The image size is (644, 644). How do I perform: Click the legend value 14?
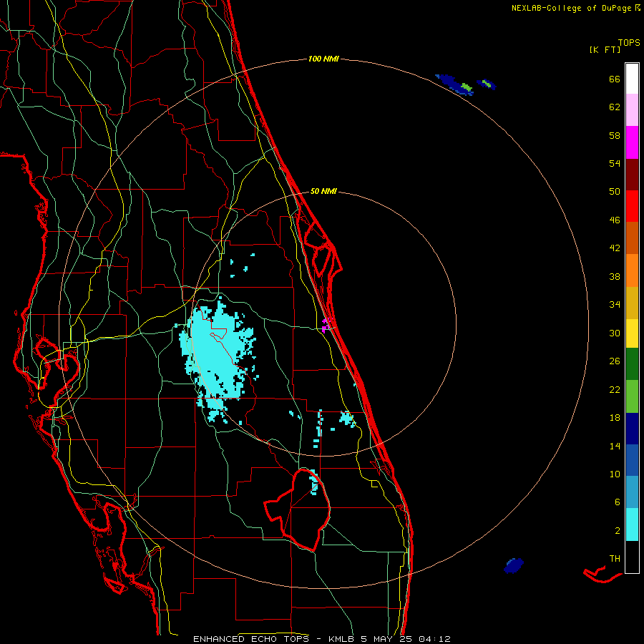pyautogui.click(x=615, y=446)
